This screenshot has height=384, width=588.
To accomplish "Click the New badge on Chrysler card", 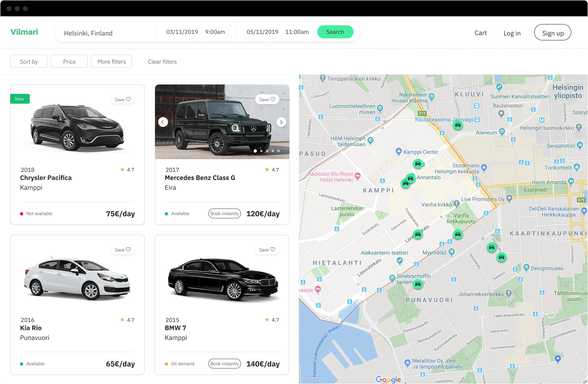I will pos(20,99).
